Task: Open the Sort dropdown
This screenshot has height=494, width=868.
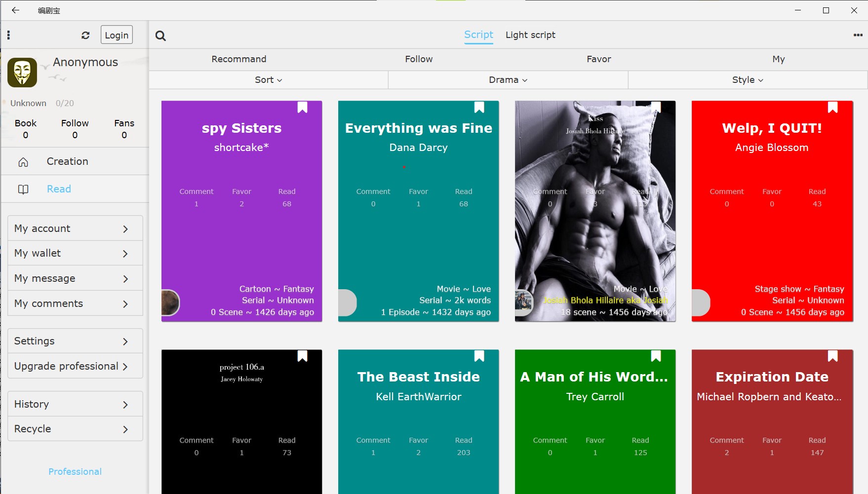Action: click(269, 80)
